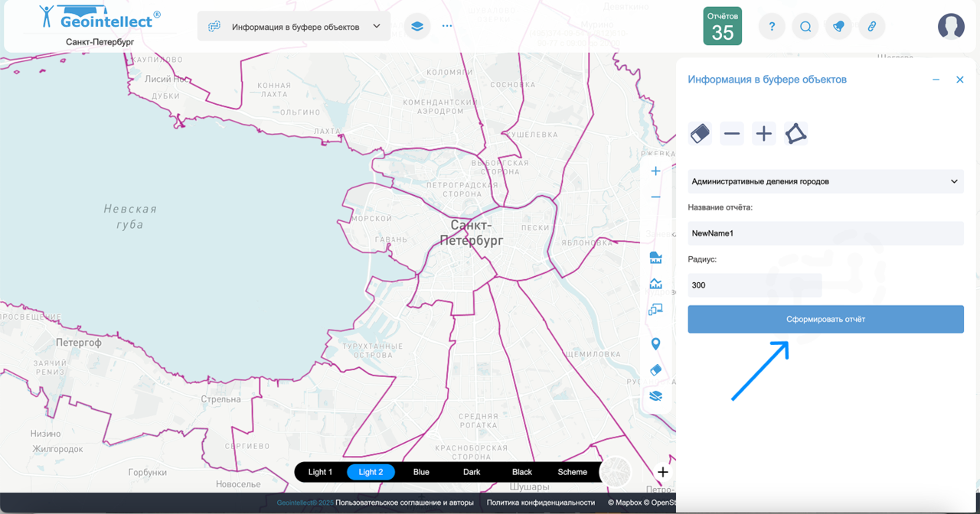Open the user profile avatar
The image size is (980, 514).
pyautogui.click(x=951, y=27)
